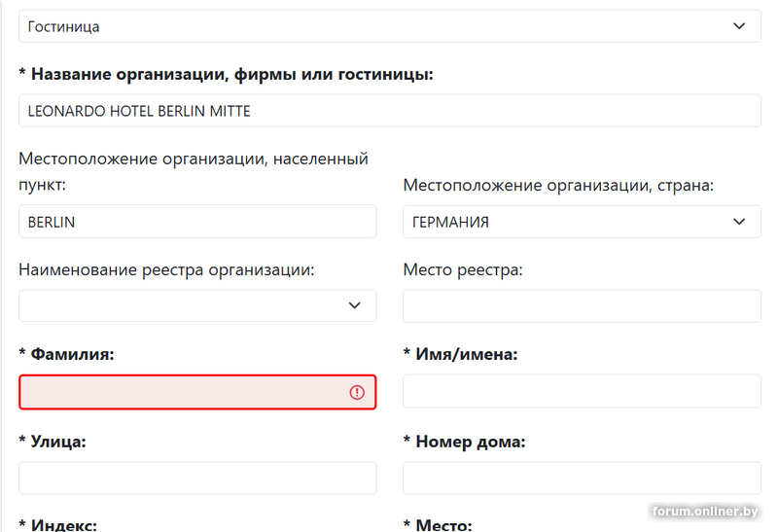The width and height of the screenshot is (778, 532).
Task: Click the Имя/имена label text
Action: (465, 355)
